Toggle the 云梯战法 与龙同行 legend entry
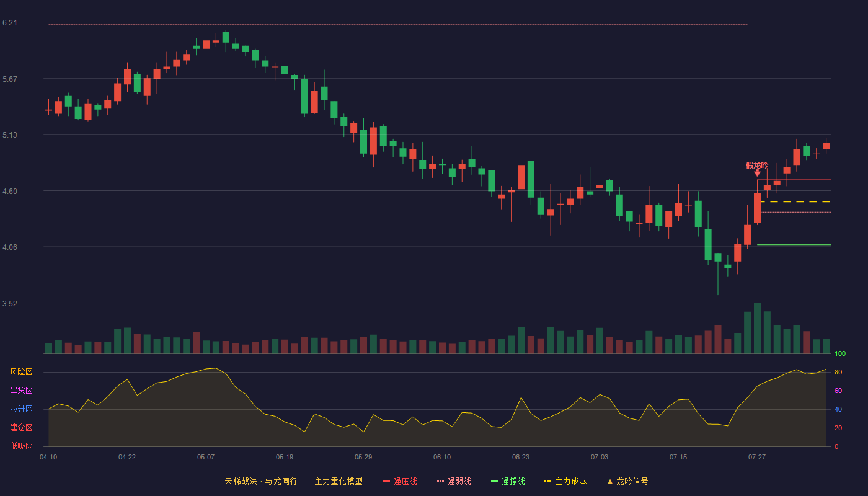 (293, 481)
